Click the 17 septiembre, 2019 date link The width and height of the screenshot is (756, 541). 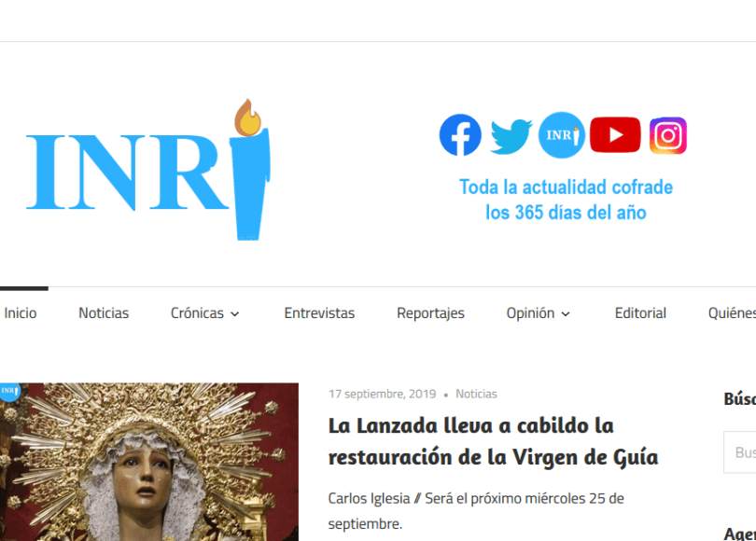[382, 394]
